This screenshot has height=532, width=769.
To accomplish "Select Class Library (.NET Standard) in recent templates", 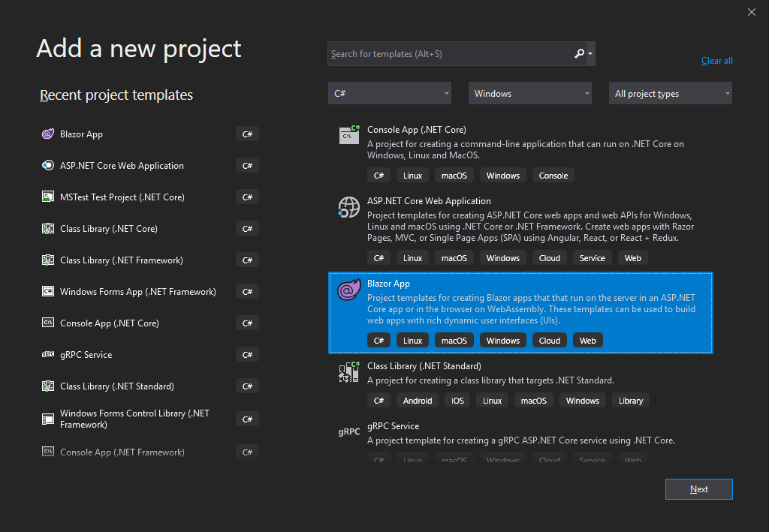I will click(149, 386).
